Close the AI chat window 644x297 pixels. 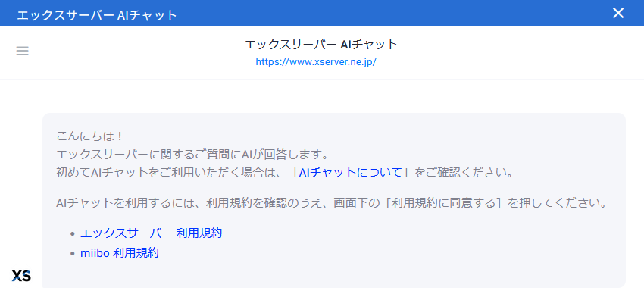point(618,13)
